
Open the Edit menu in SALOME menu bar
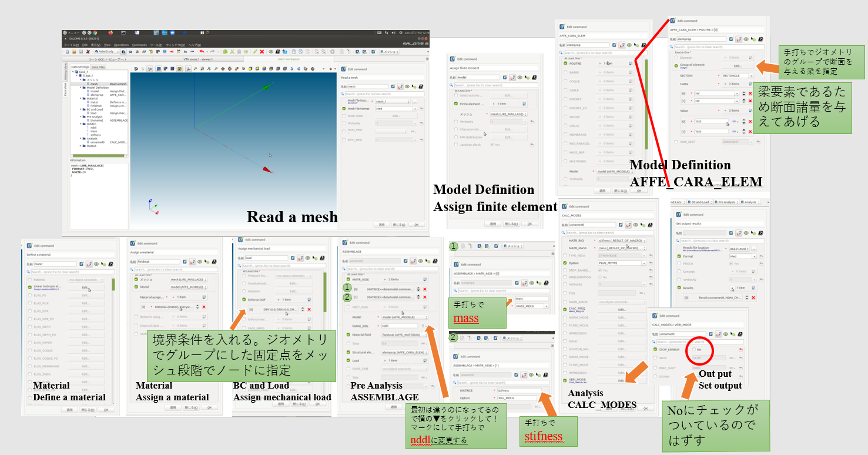point(85,45)
